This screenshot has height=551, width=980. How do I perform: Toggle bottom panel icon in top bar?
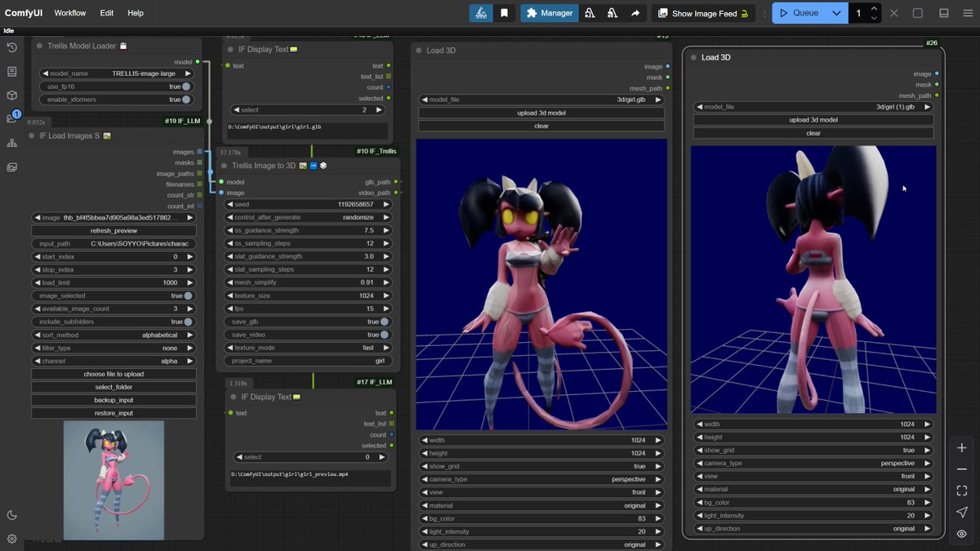pyautogui.click(x=943, y=13)
